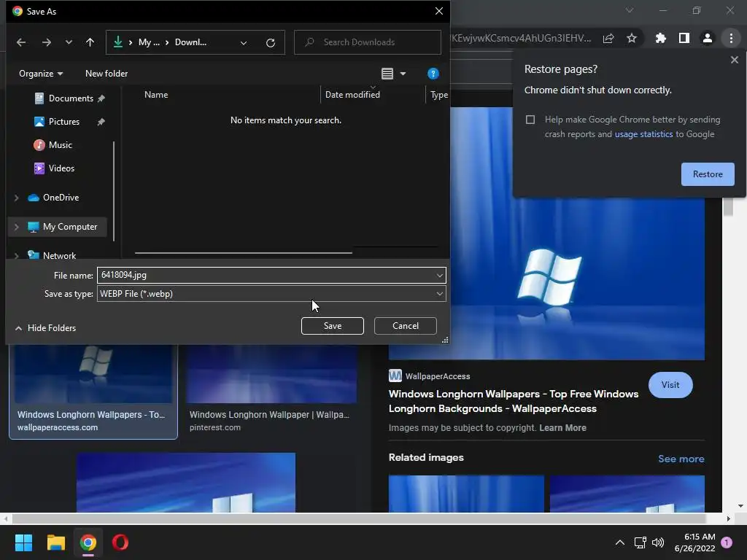Open Chrome three-dot menu

coord(731,38)
